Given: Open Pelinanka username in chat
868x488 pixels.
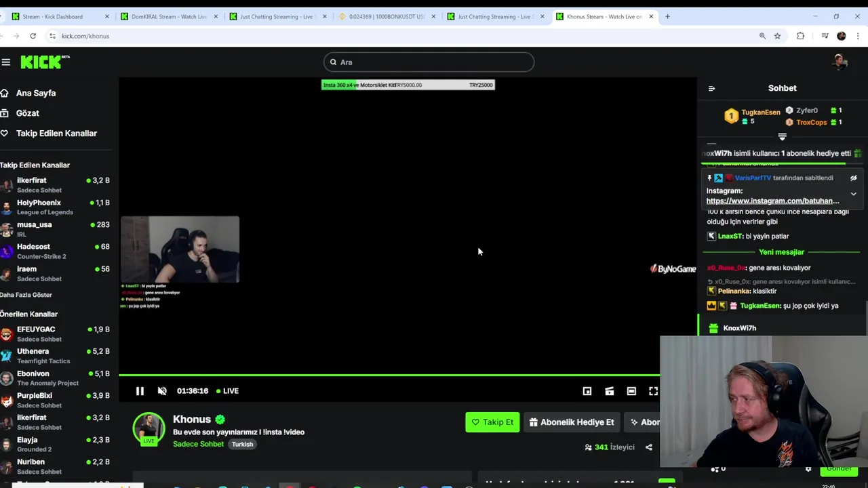Looking at the screenshot, I should (x=732, y=291).
